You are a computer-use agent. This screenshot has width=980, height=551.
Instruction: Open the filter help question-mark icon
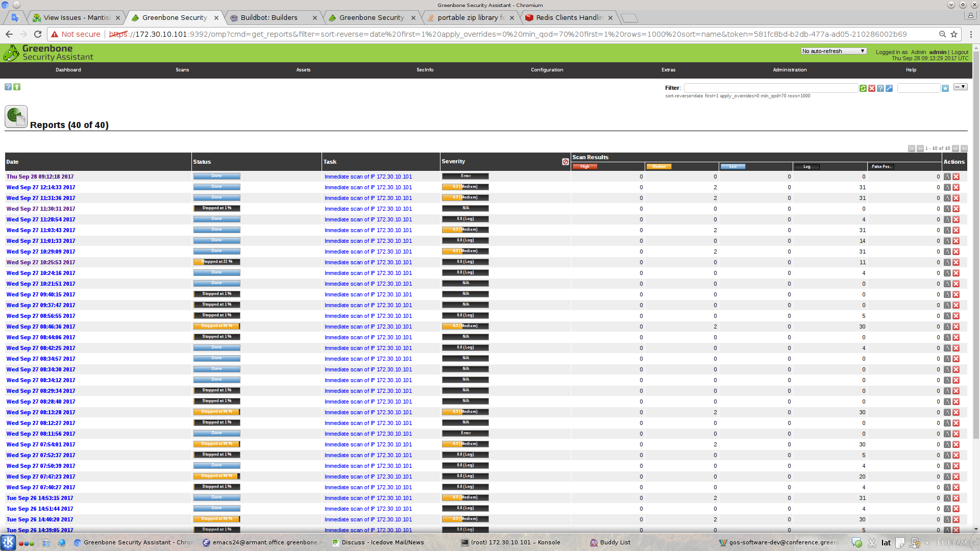pos(880,89)
